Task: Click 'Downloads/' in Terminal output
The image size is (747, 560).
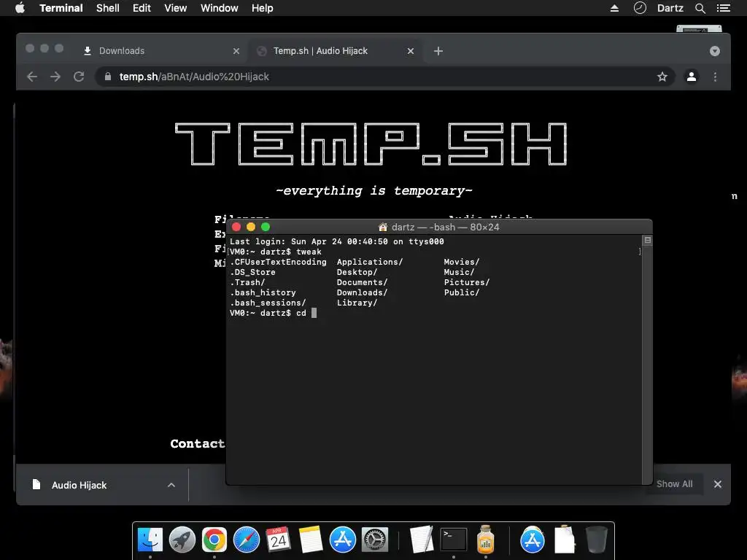Action: (x=362, y=292)
